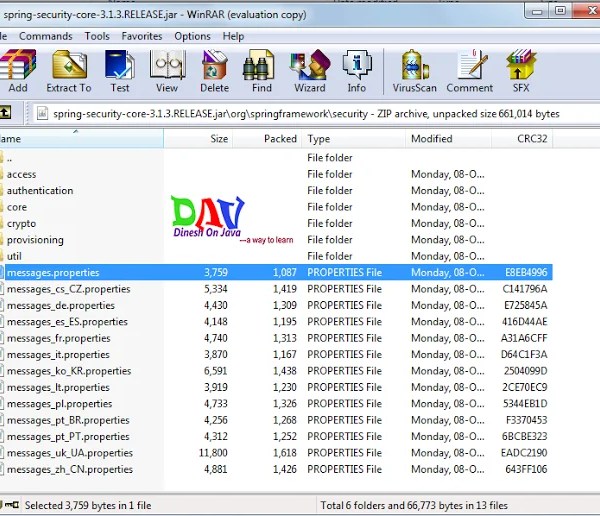Image resolution: width=600 pixels, height=516 pixels.
Task: Open the Wizard toolbar icon
Action: point(310,71)
